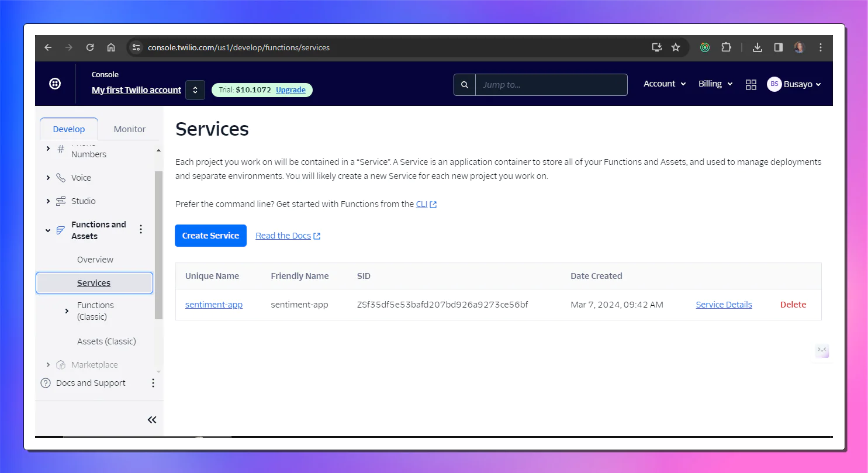
Task: Open the Read the Docs link
Action: point(288,236)
